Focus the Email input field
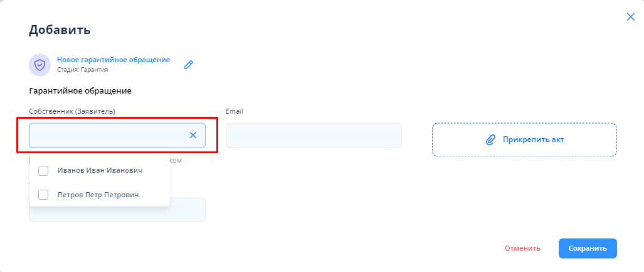 pyautogui.click(x=314, y=135)
